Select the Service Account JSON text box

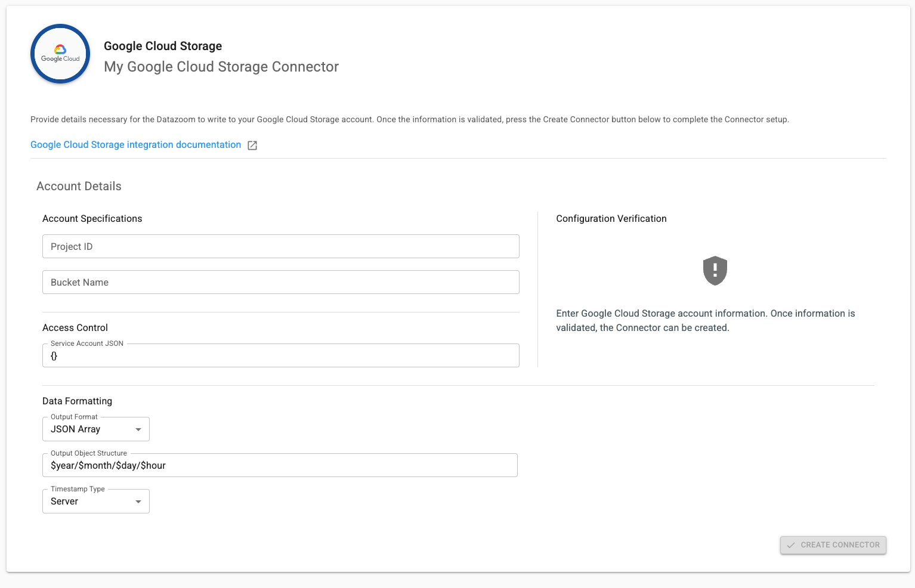pyautogui.click(x=280, y=356)
